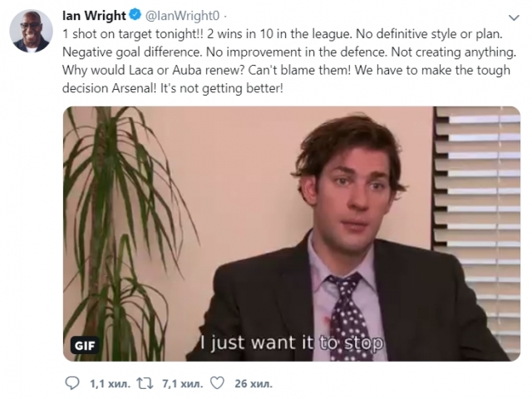The height and width of the screenshot is (399, 532).
Task: Like the tweet with the heart icon
Action: [217, 383]
